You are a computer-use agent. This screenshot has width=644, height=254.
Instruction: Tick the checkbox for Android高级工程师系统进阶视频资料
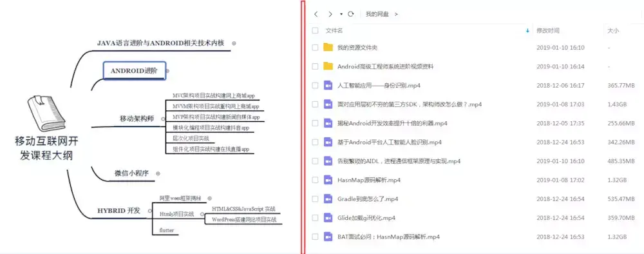pyautogui.click(x=315, y=66)
